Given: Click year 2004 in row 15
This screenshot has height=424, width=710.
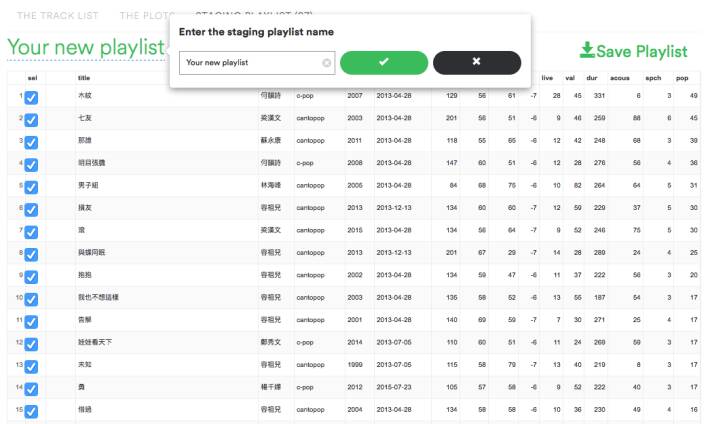Looking at the screenshot, I should click(355, 409).
